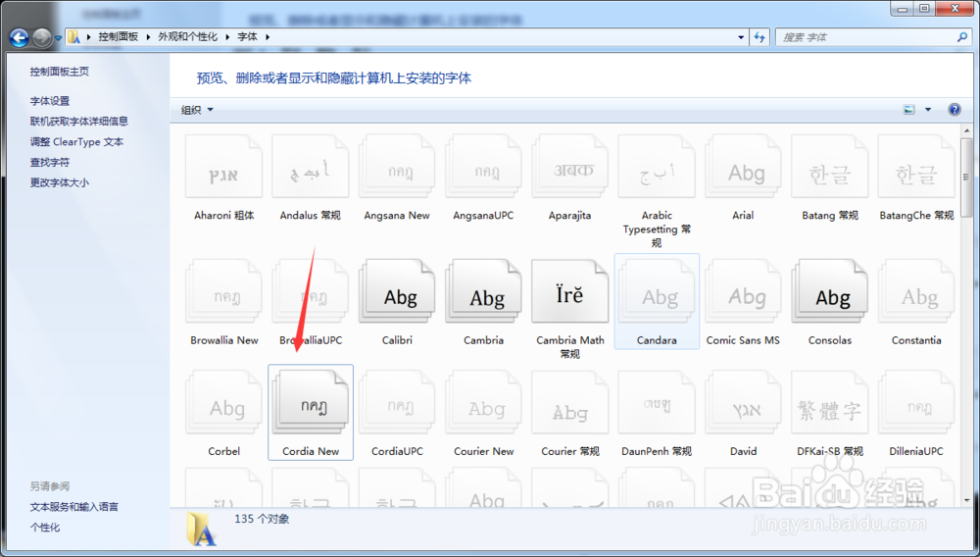Screen dimensions: 980x557
Task: Select the Arial font icon
Action: click(743, 168)
